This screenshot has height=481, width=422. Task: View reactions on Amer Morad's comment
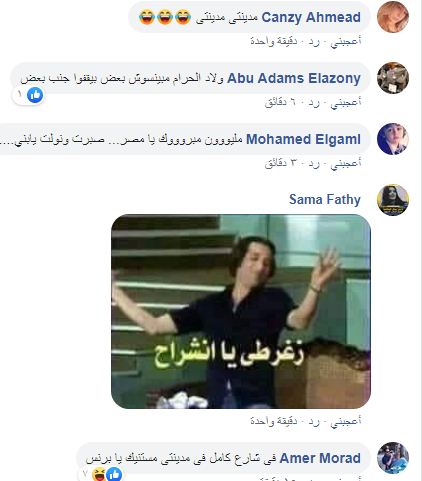coord(103,474)
